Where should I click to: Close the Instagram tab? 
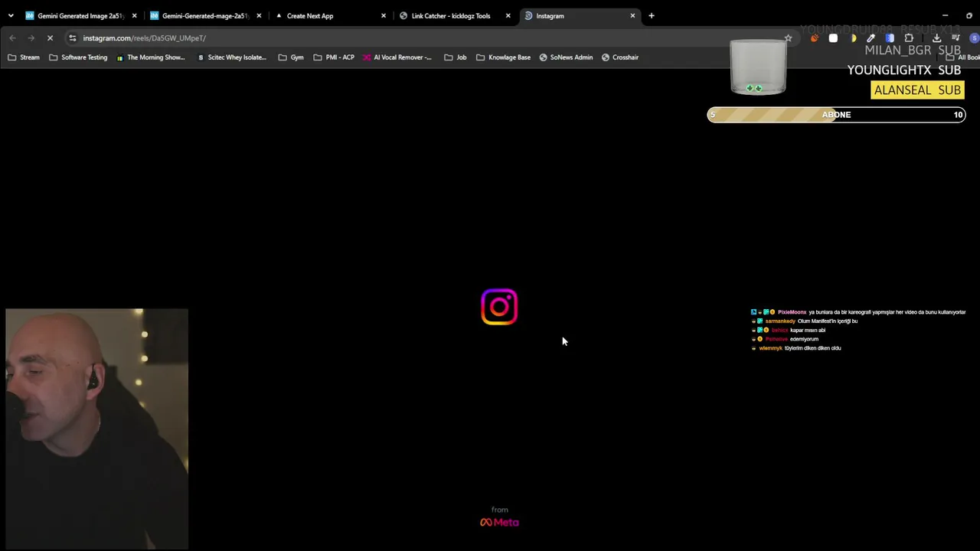(632, 15)
